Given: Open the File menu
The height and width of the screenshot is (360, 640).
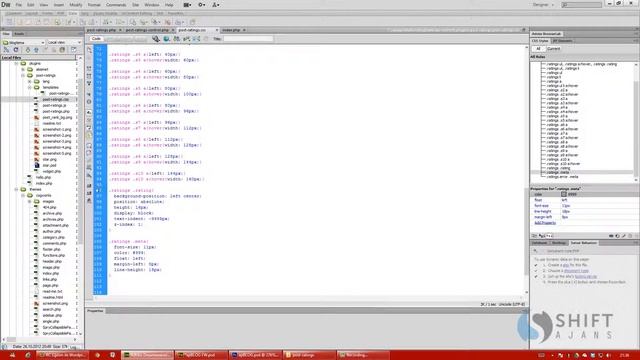Looking at the screenshot, I should pos(19,5).
